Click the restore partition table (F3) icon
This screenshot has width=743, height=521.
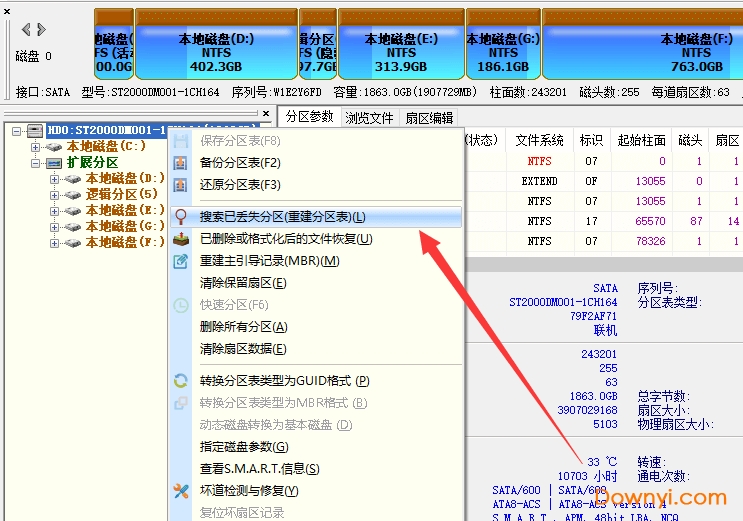coord(181,185)
